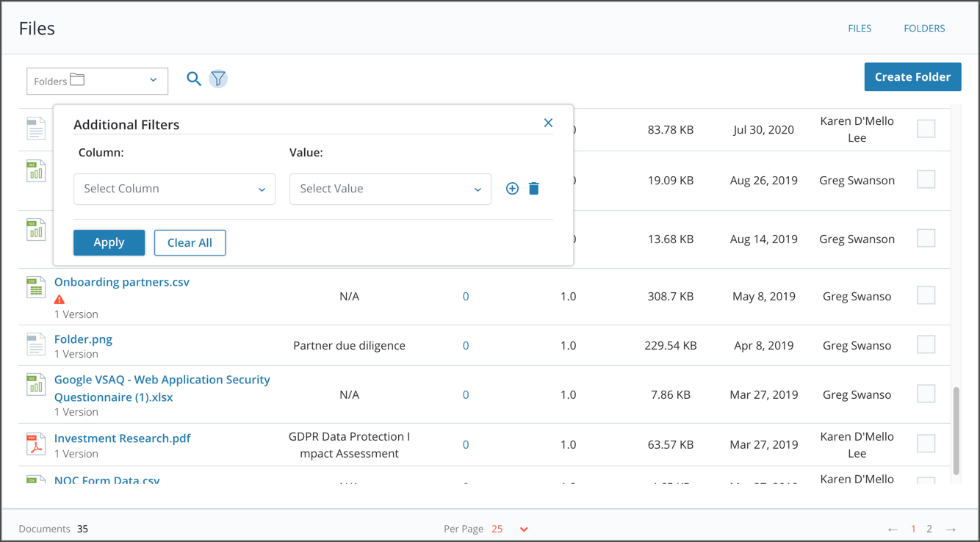Switch to the FILES tab
This screenshot has width=980, height=542.
point(860,28)
